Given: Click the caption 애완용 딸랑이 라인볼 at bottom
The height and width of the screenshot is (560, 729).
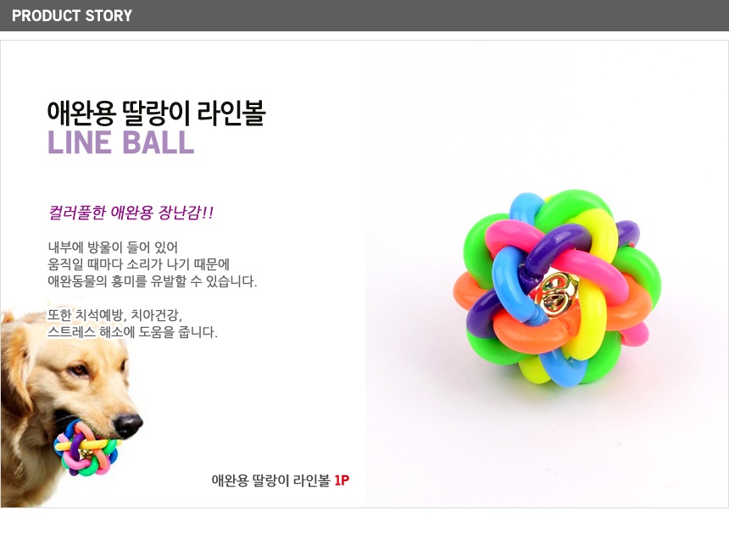Looking at the screenshot, I should pos(270,480).
